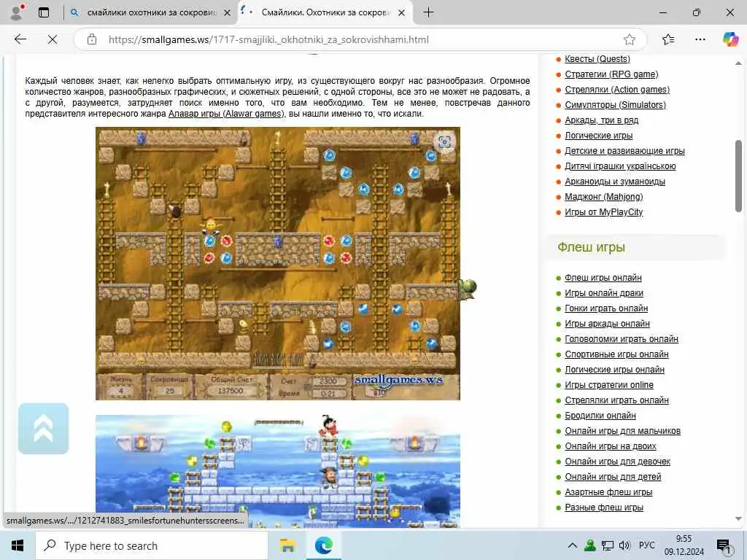Click the Microsoft Edge taskbar icon
Viewport: 747px width, 560px height.
pyautogui.click(x=323, y=545)
